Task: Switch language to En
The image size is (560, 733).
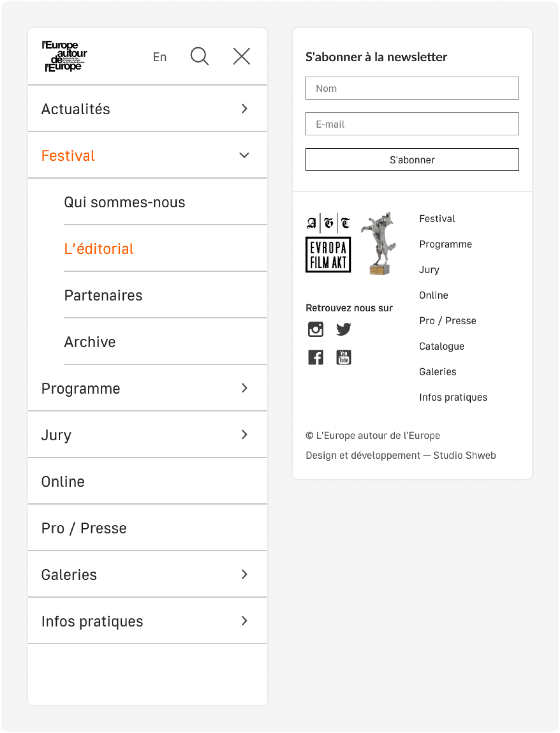Action: (160, 57)
